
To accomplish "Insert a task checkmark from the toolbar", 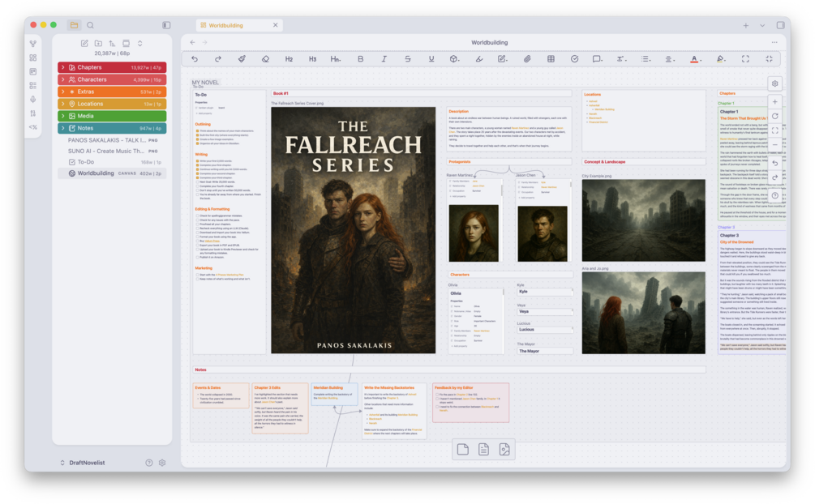I will pos(574,59).
